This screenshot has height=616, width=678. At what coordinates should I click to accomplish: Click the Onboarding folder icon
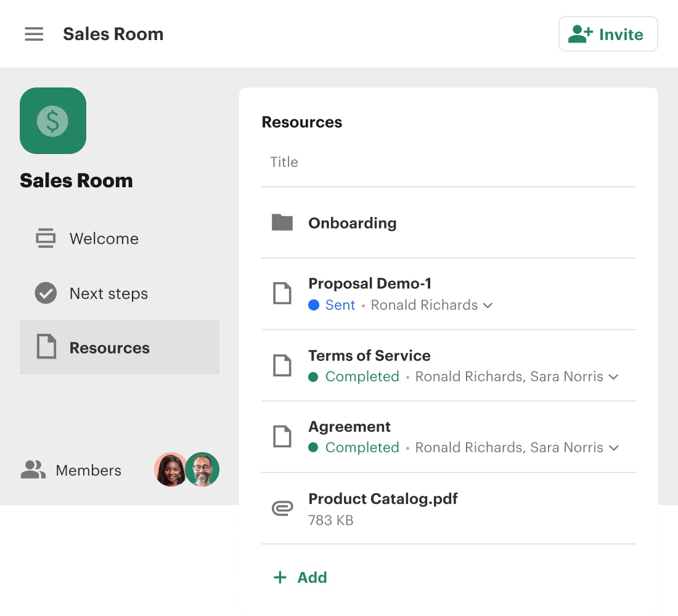click(282, 222)
